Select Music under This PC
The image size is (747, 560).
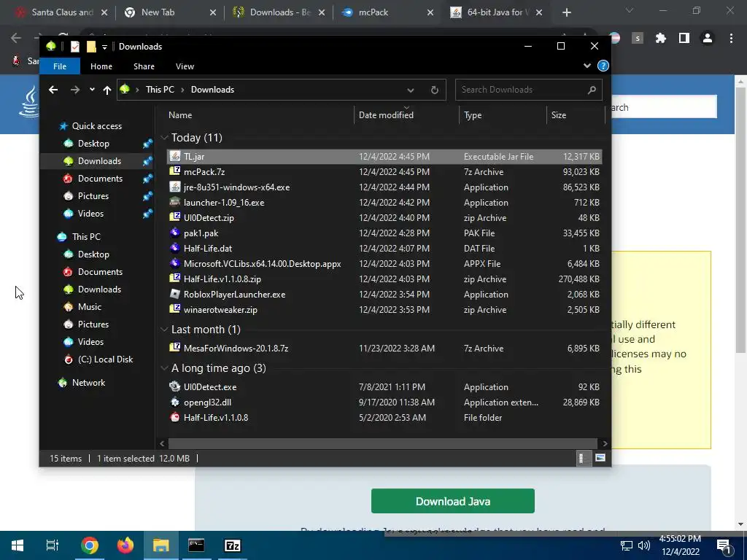(x=90, y=307)
